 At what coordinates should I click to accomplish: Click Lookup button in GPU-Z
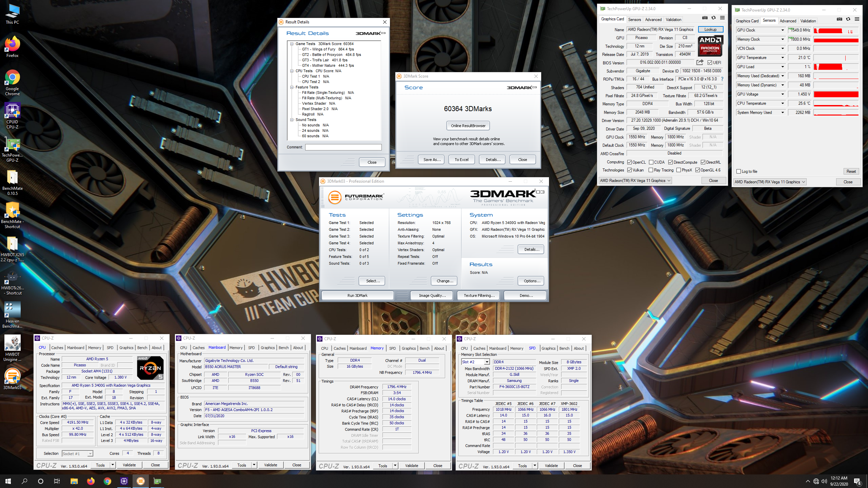710,29
